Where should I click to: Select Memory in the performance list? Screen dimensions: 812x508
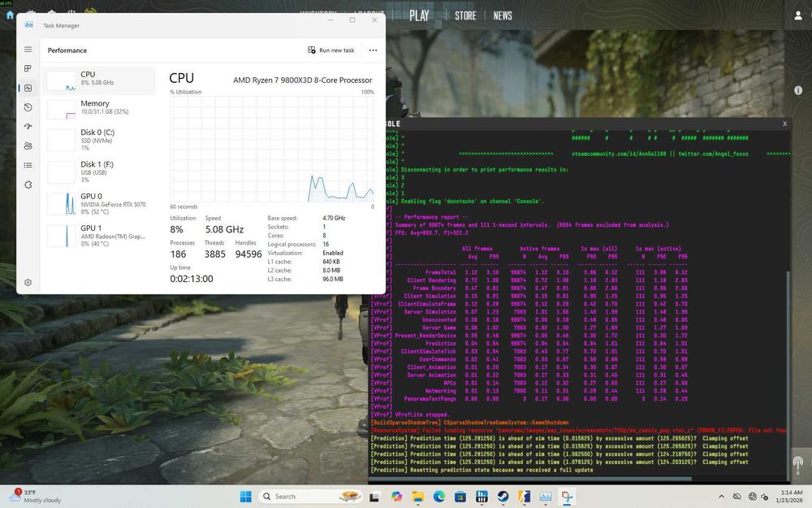pos(98,109)
